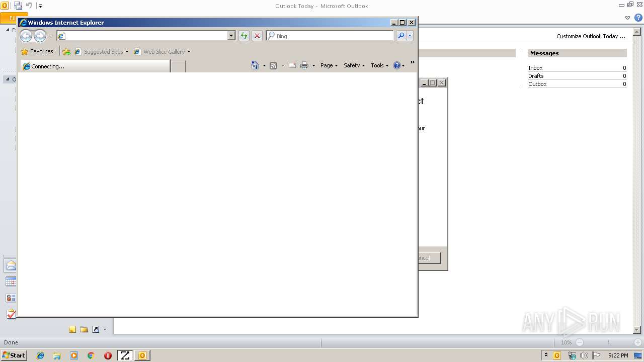
Task: Open the Configure Buttons dropdown in the navigation pane
Action: (105, 330)
